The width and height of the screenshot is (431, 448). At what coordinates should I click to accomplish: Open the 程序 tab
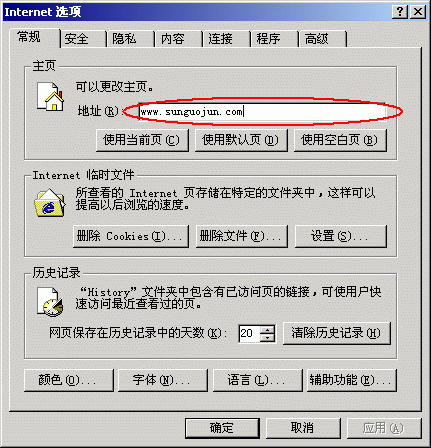click(x=268, y=39)
